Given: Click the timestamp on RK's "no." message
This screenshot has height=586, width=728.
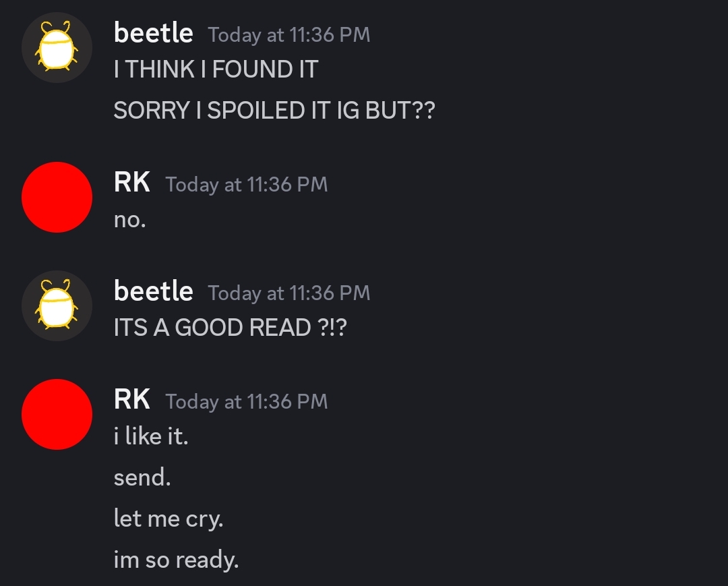Looking at the screenshot, I should click(x=247, y=185).
